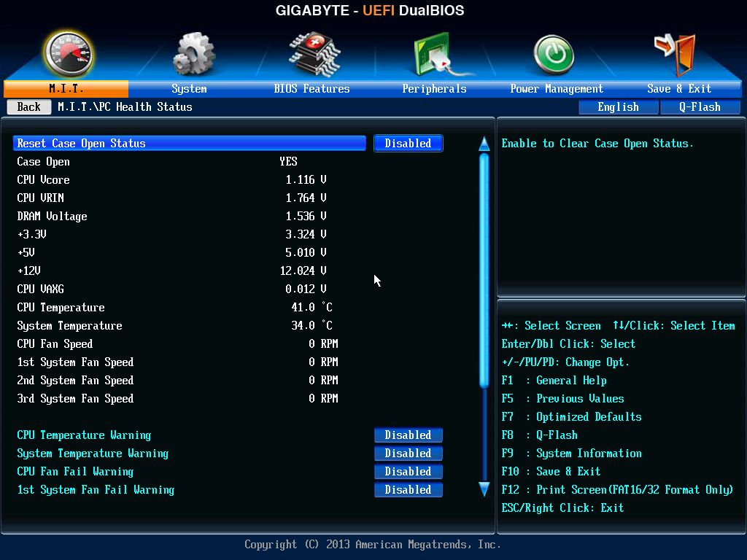
Task: Click the M.I.T. speedometer gauge icon
Action: (69, 54)
